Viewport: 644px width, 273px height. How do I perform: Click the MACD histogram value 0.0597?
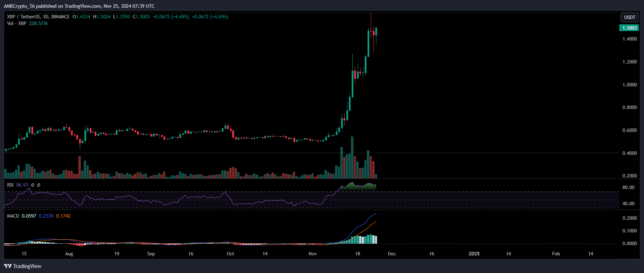pyautogui.click(x=29, y=216)
